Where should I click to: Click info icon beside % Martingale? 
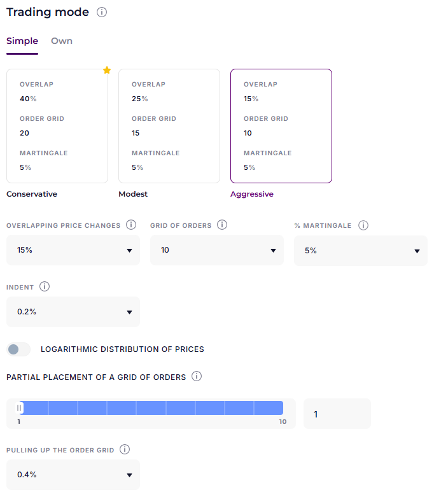coord(363,225)
